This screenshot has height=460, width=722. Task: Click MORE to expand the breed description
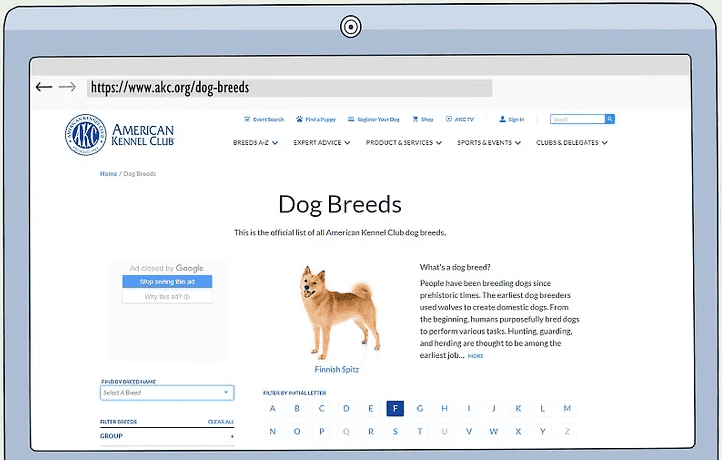pos(476,356)
